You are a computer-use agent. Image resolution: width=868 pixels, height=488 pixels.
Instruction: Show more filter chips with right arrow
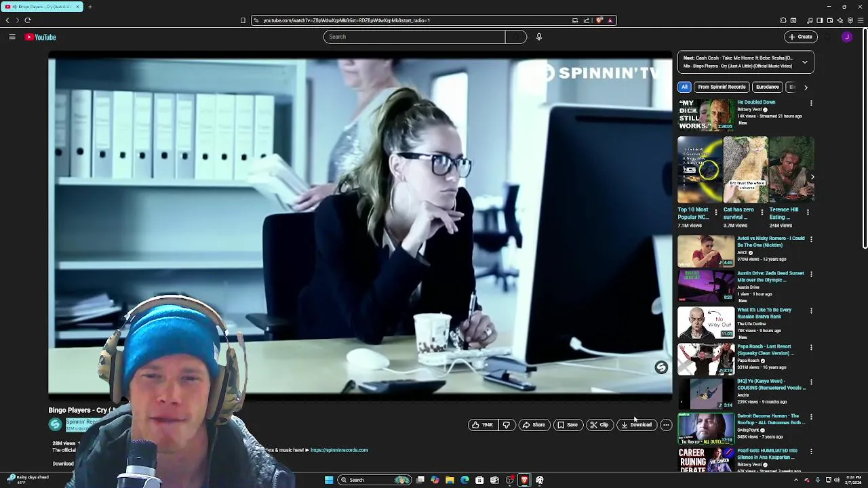(806, 87)
